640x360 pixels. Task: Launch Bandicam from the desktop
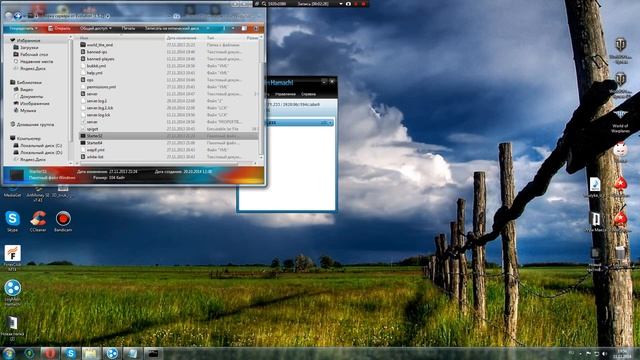pyautogui.click(x=63, y=221)
